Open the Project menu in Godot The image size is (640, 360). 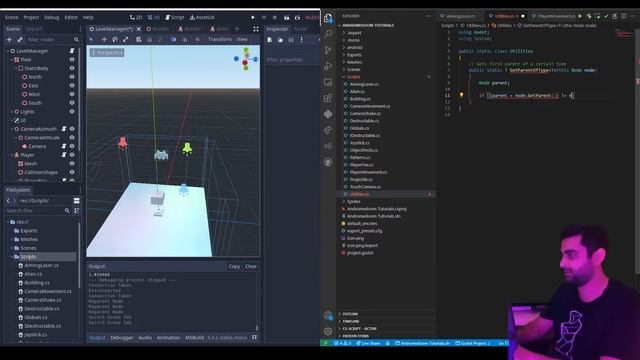[x=31, y=18]
